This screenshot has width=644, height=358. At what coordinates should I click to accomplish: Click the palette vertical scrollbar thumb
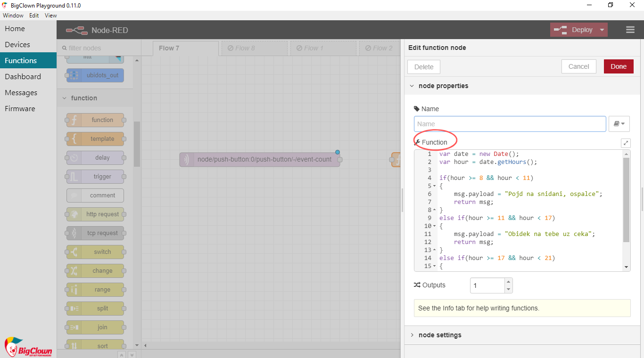pos(137,144)
